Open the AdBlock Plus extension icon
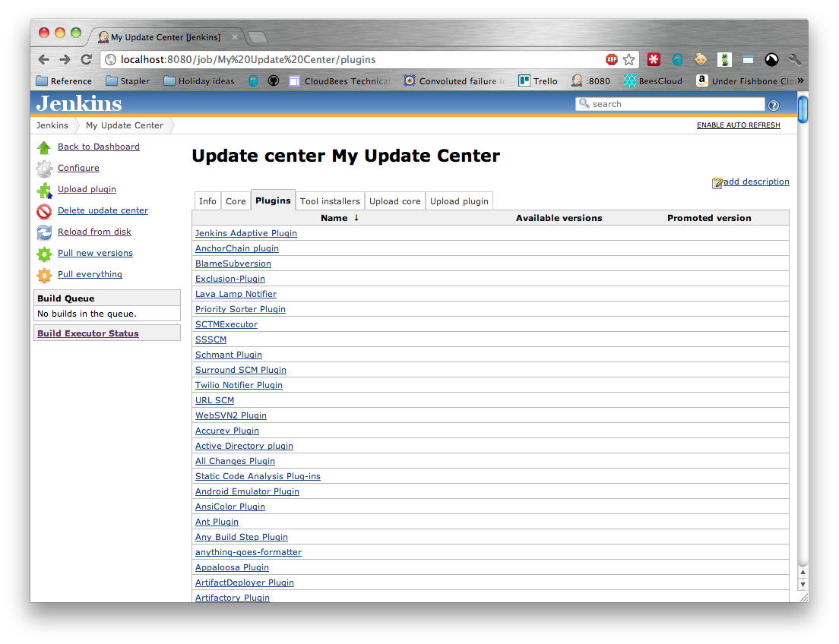 [612, 59]
